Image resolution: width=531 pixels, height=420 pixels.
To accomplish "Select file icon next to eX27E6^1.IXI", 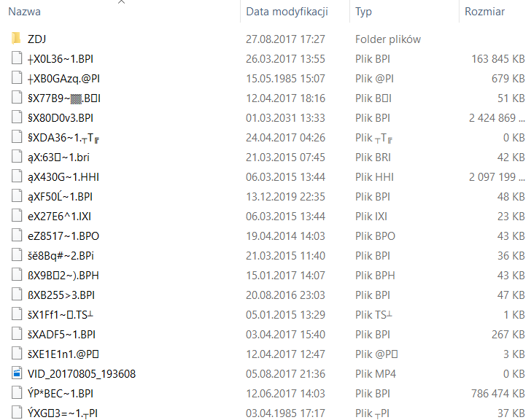I will tap(17, 217).
